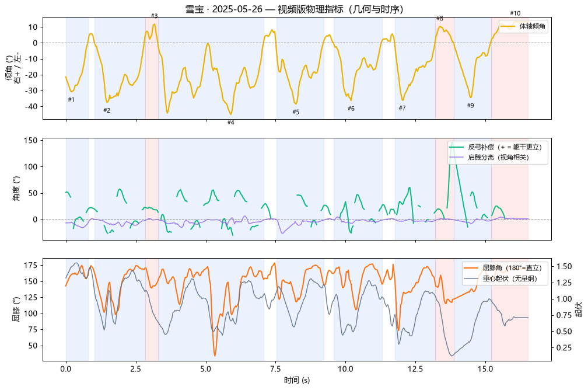Select the 7.5 time axis tick label
Image resolution: width=588 pixels, height=390 pixels.
275,368
